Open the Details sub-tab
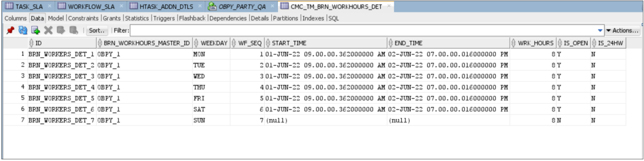644x161 pixels. click(260, 18)
